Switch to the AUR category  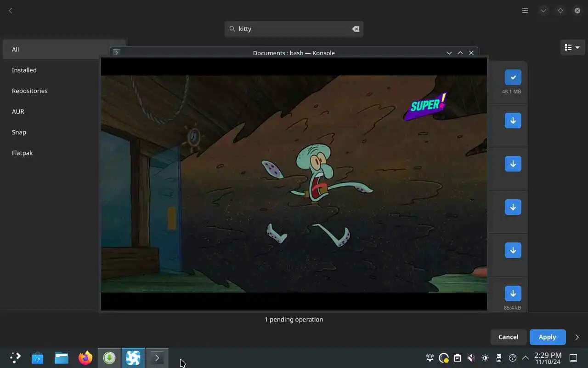click(64, 111)
